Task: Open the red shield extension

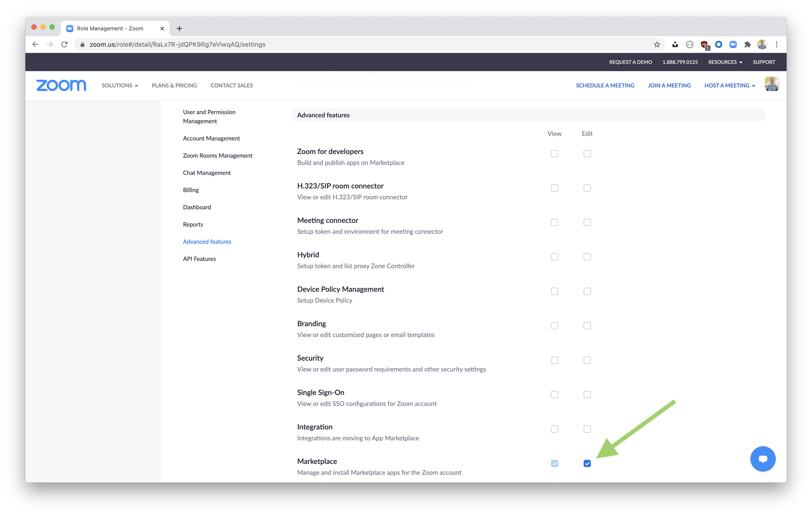Action: [704, 45]
